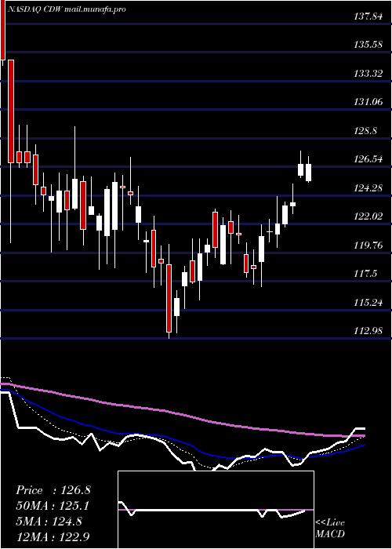The height and width of the screenshot is (549, 392).
Task: Click the 12MA : 122.9 readout
Action: point(52,537)
